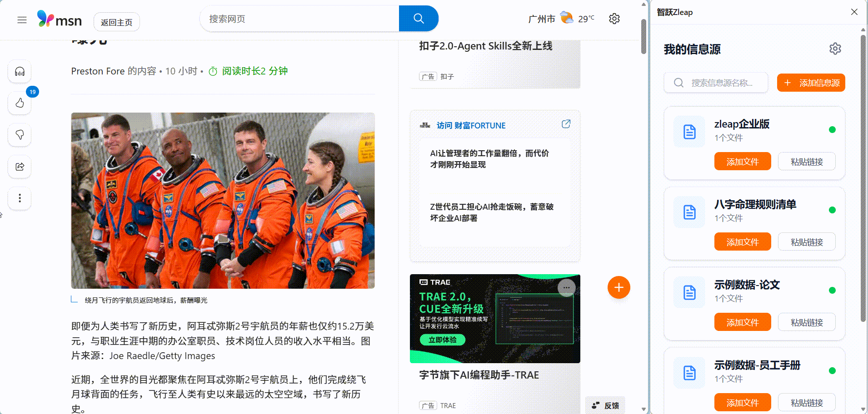The height and width of the screenshot is (414, 868).
Task: Open the MSN hamburger menu
Action: click(x=22, y=20)
